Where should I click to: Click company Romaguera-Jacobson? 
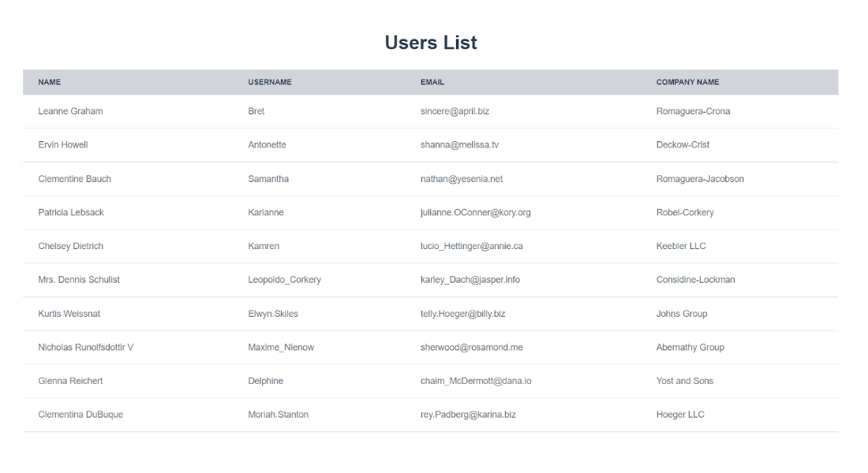pos(700,179)
